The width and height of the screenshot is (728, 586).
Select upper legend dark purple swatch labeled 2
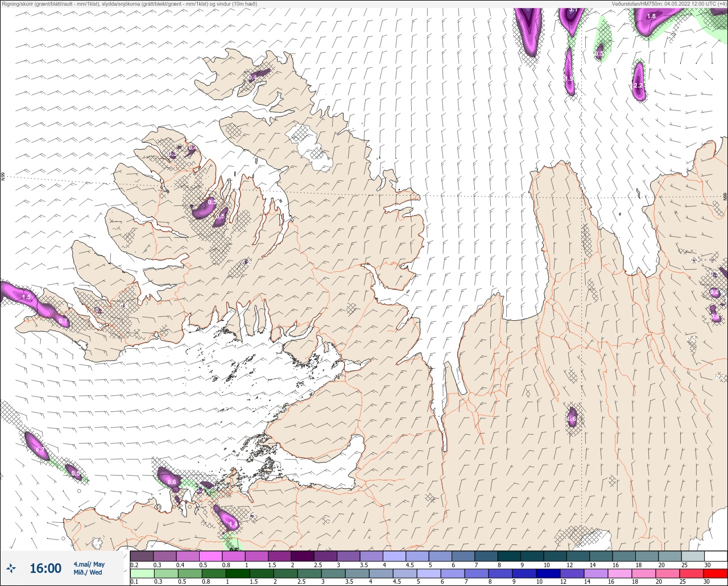pos(303,556)
